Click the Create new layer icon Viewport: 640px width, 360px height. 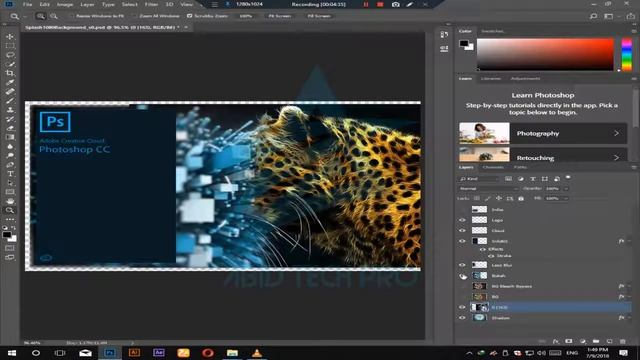coord(609,341)
